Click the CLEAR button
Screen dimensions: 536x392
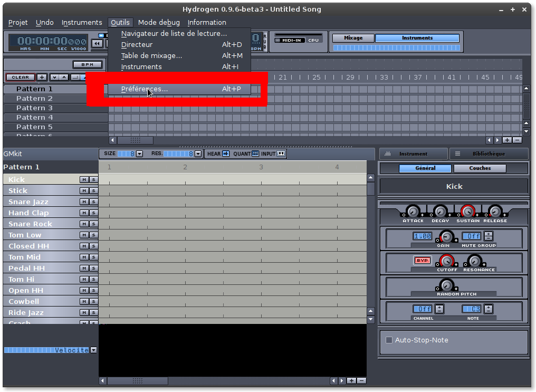click(20, 77)
